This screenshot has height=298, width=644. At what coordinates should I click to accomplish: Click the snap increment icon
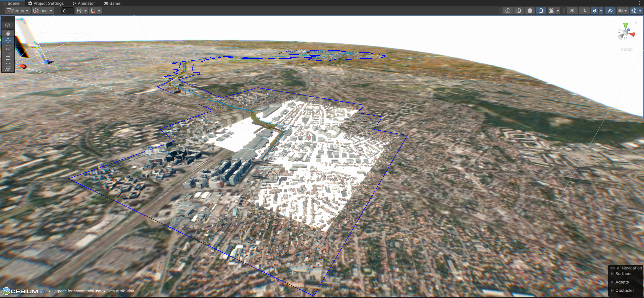93,11
